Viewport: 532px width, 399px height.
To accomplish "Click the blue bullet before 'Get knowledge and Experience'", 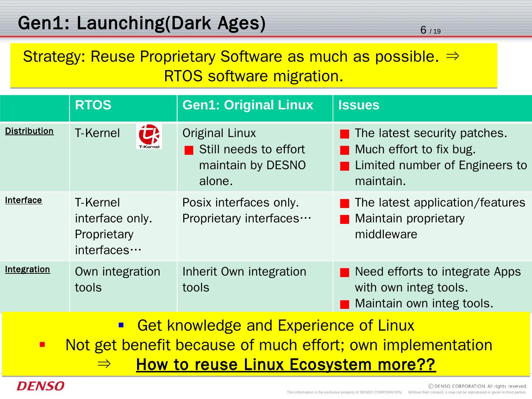I will (121, 325).
